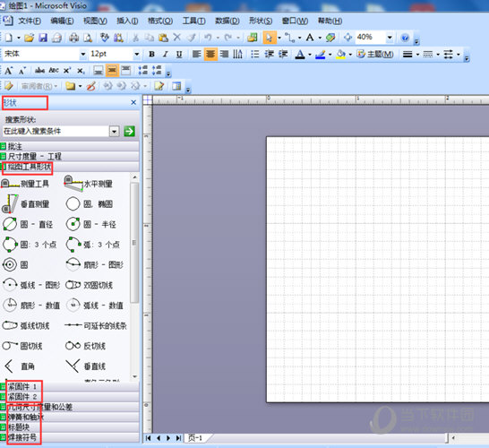Click the Print icon
This screenshot has height=448, width=489.
pos(74,38)
